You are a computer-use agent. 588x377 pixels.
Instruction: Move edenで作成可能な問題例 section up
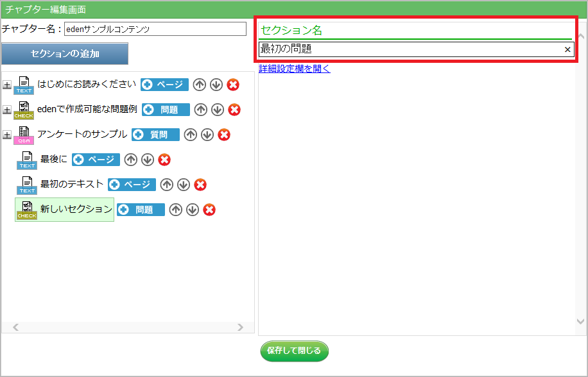pos(201,110)
